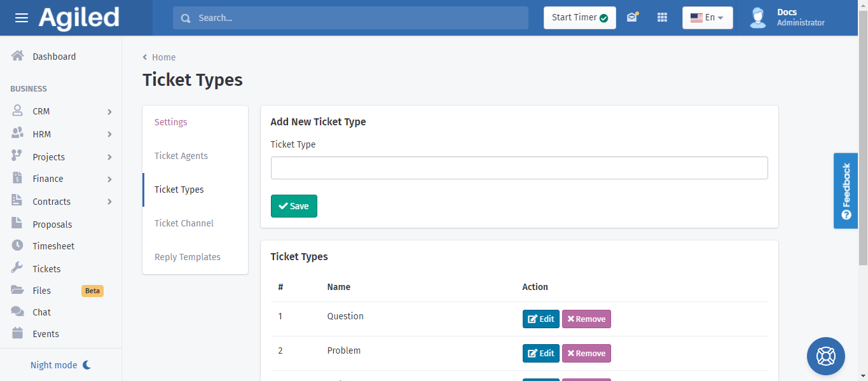Open Timesheet from the sidebar

[x=53, y=246]
